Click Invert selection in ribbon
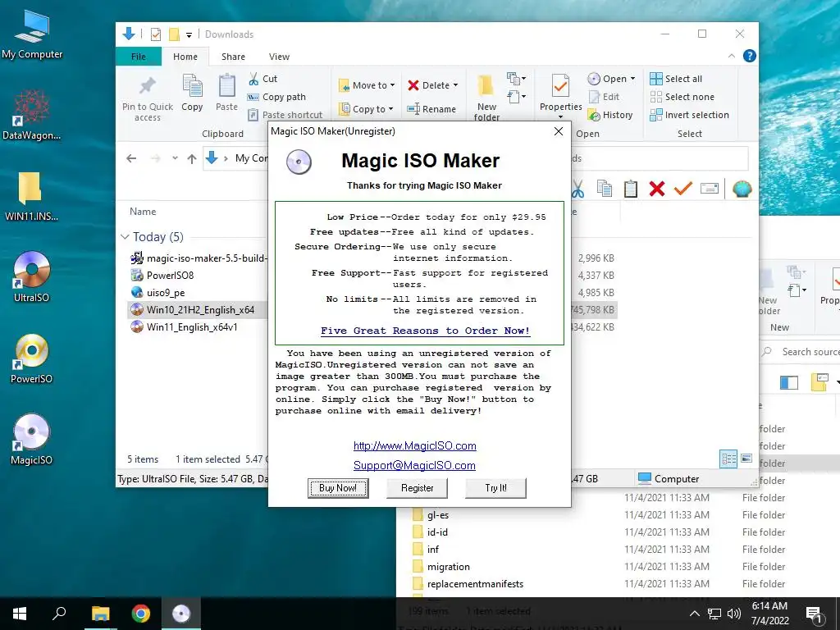The image size is (840, 630). click(x=689, y=115)
